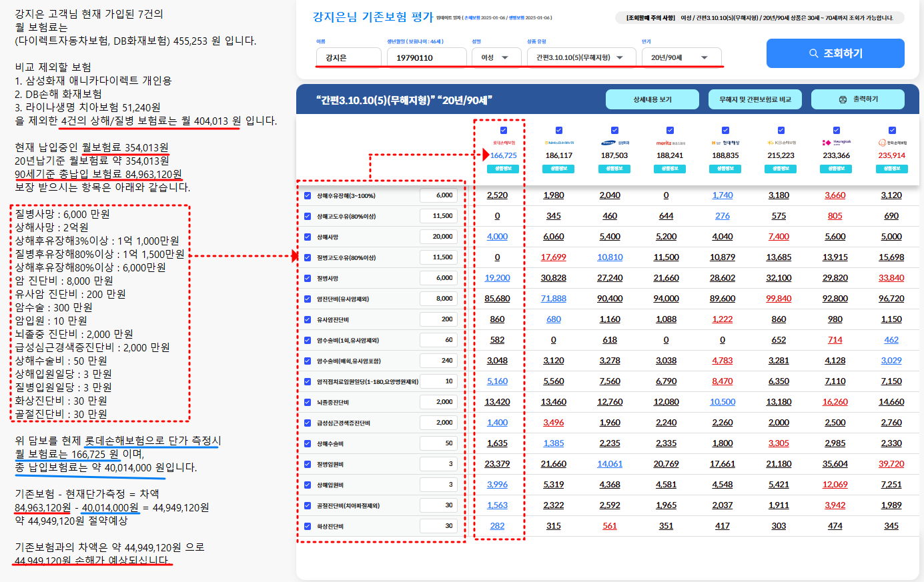The width and height of the screenshot is (924, 582).
Task: Uncheck the column checkbox above 187,503
Action: pyautogui.click(x=614, y=131)
